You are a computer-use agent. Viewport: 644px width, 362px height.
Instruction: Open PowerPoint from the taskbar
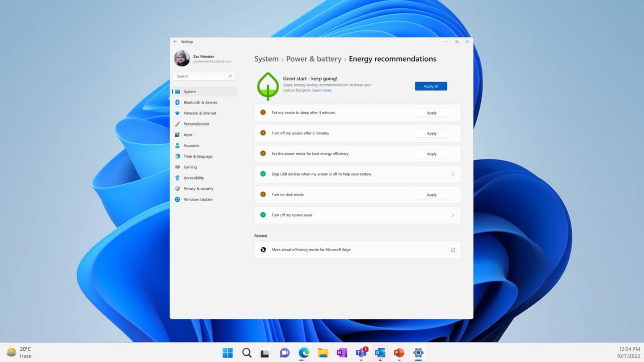[398, 353]
